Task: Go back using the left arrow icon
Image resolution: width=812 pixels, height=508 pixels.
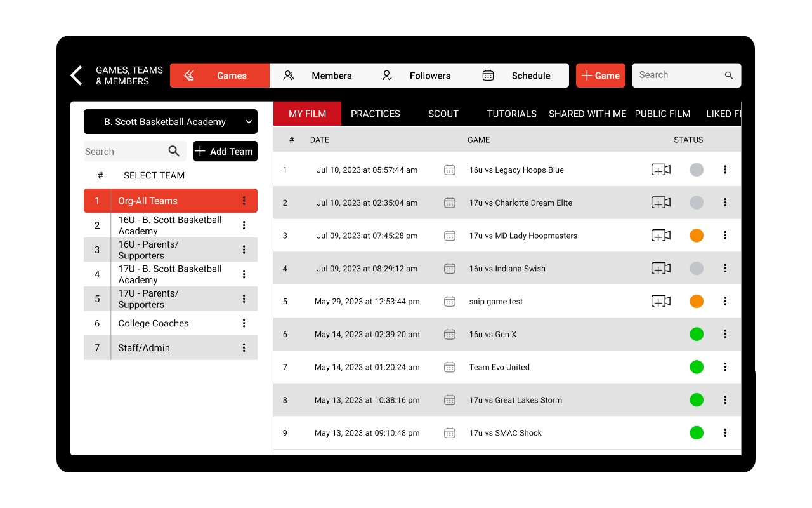Action: [x=76, y=76]
